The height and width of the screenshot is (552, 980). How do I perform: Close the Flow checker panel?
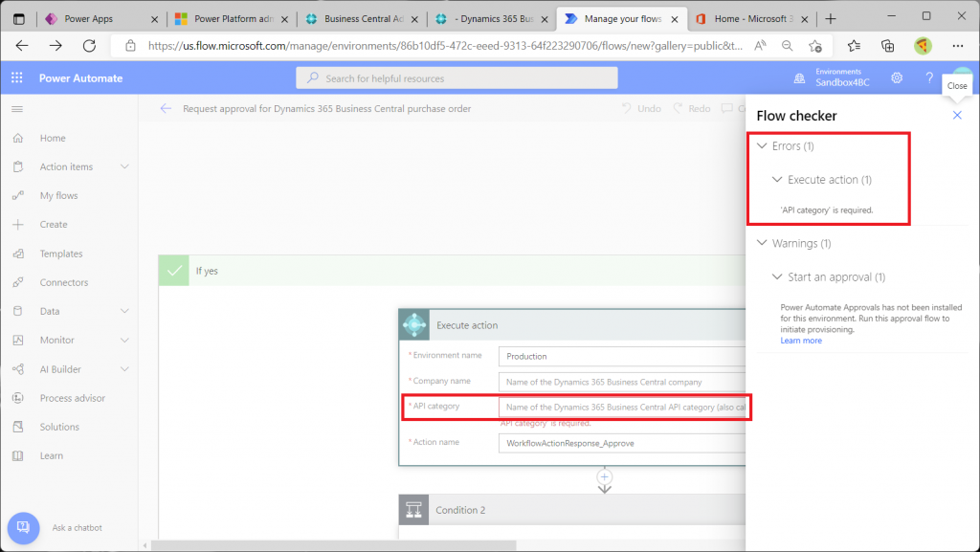957,115
